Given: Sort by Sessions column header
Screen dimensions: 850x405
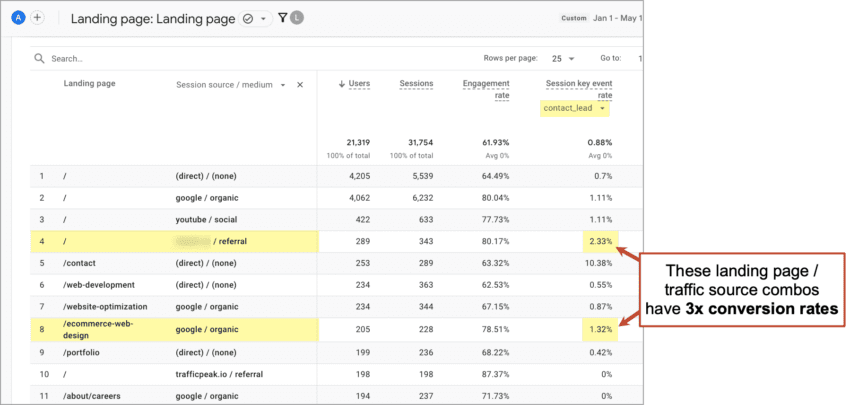Looking at the screenshot, I should (x=416, y=84).
